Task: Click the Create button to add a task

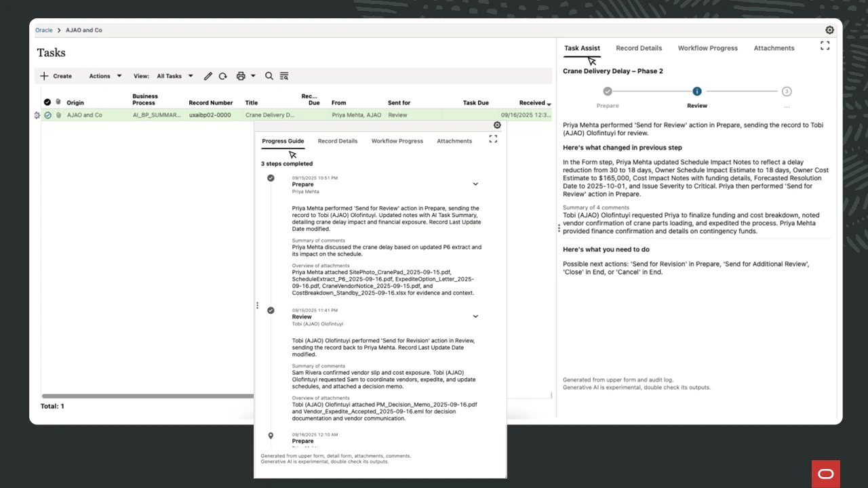Action: coord(56,76)
